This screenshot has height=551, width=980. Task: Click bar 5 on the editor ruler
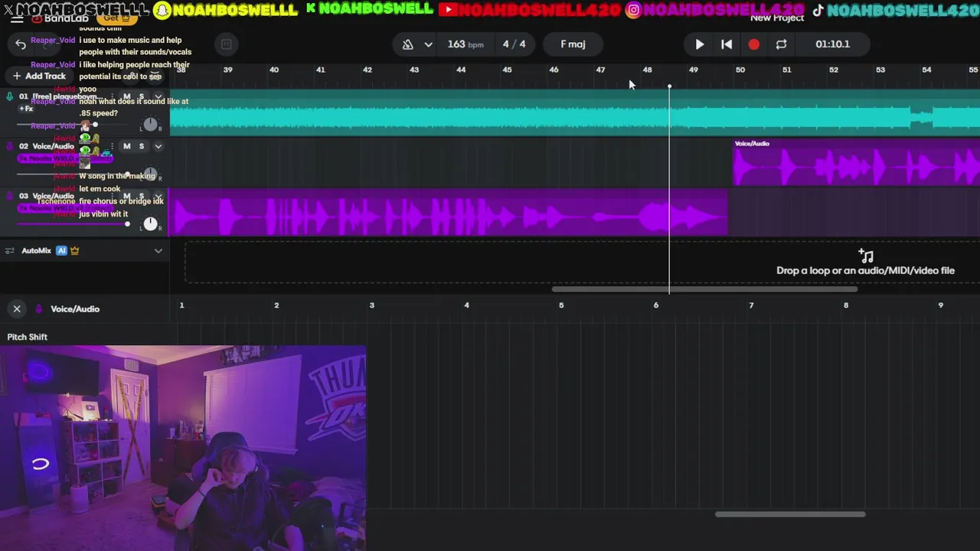point(561,305)
